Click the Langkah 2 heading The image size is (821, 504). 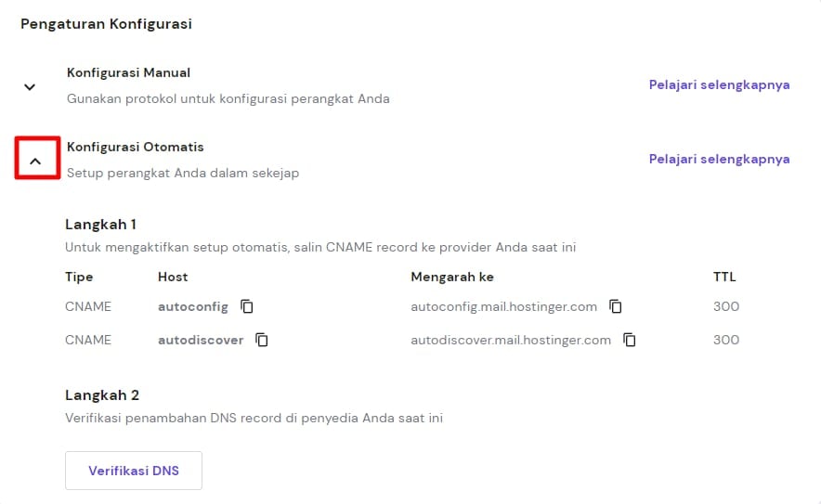click(x=102, y=394)
